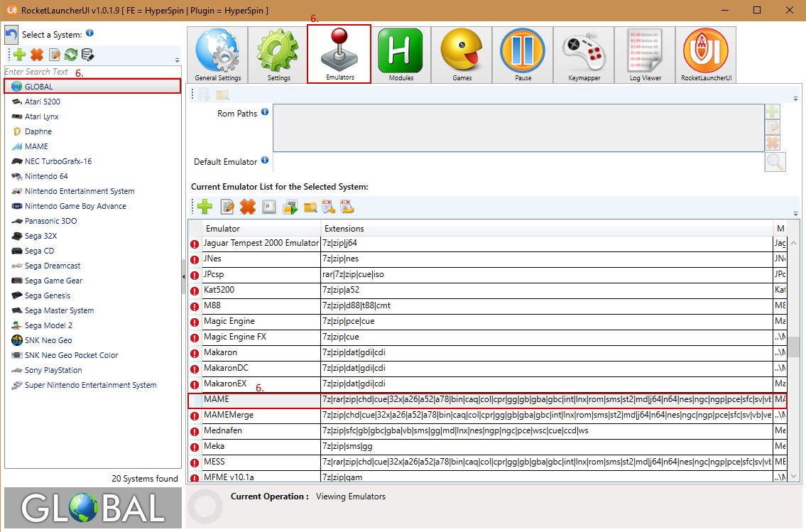The width and height of the screenshot is (806, 532).
Task: Click the last document gear icon in emulator toolbar
Action: click(x=347, y=207)
